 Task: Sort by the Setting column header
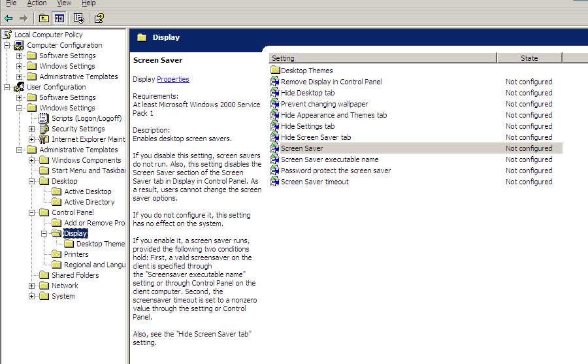pyautogui.click(x=382, y=58)
